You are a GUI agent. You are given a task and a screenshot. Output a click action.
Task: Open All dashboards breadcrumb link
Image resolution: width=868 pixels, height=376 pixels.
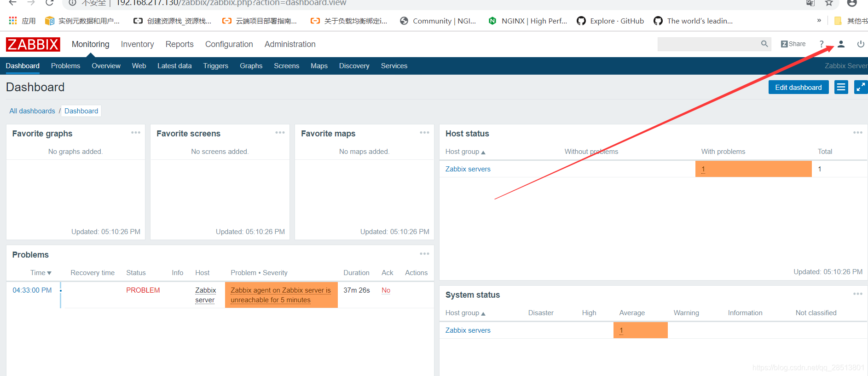click(32, 111)
